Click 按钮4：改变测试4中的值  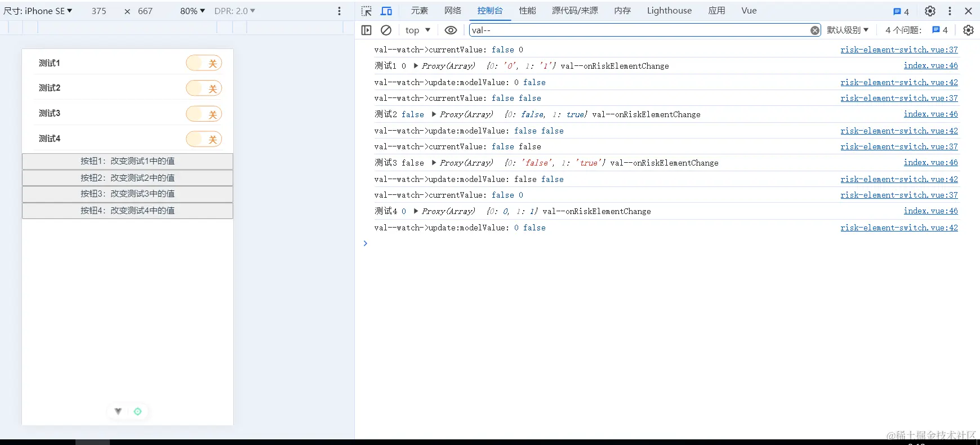tap(127, 211)
